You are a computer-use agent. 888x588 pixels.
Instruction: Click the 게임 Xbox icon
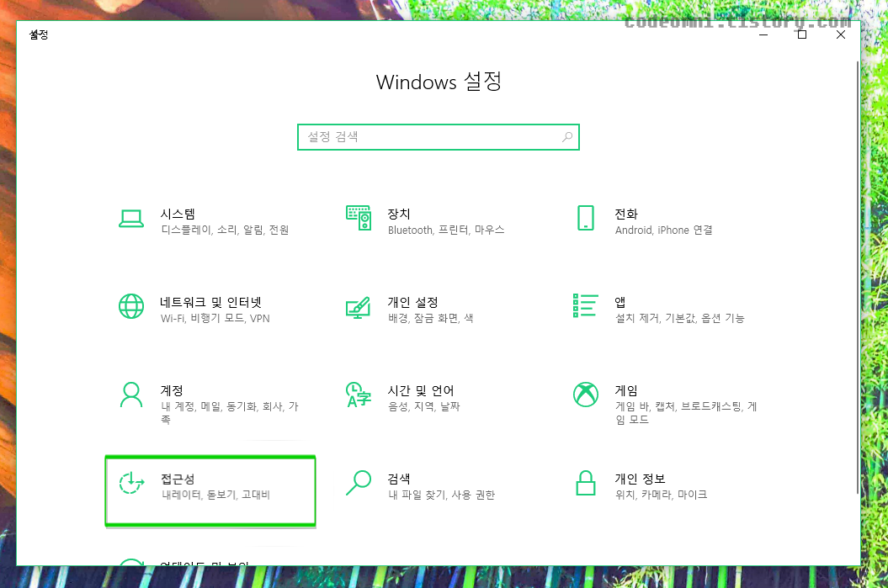click(586, 395)
